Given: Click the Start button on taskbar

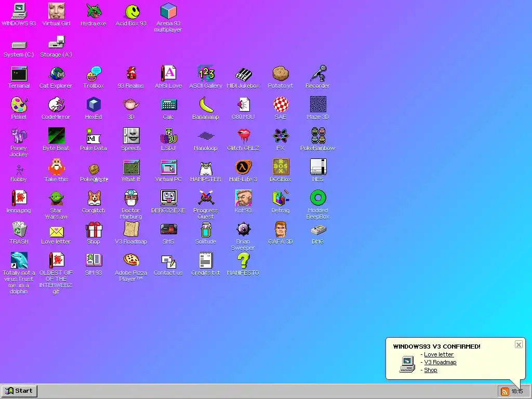Looking at the screenshot, I should coord(19,391).
